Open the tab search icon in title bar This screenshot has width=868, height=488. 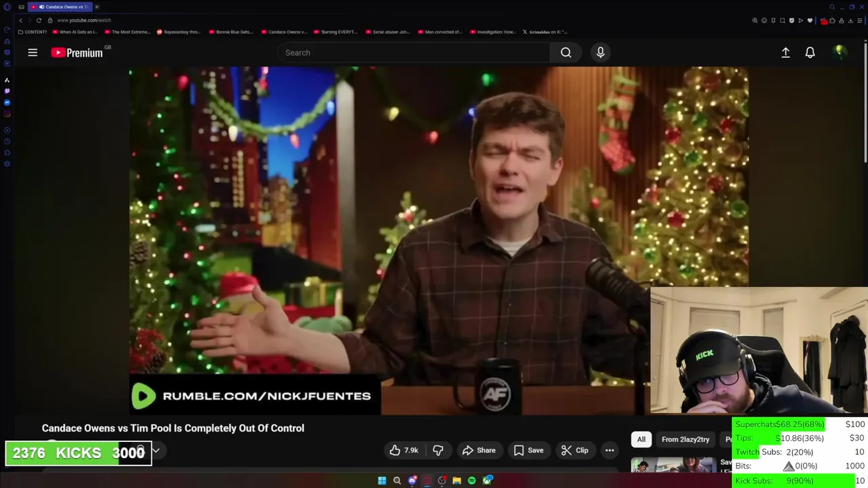pyautogui.click(x=832, y=7)
